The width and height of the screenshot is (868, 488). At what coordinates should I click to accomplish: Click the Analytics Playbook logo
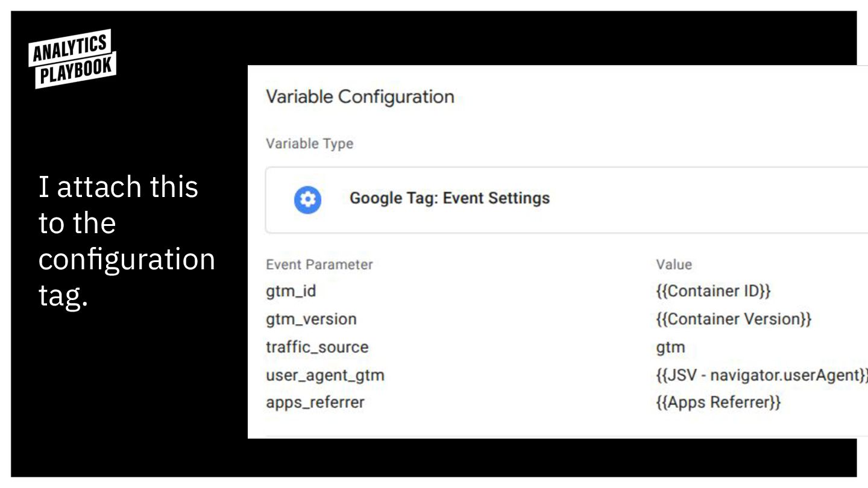tap(71, 58)
